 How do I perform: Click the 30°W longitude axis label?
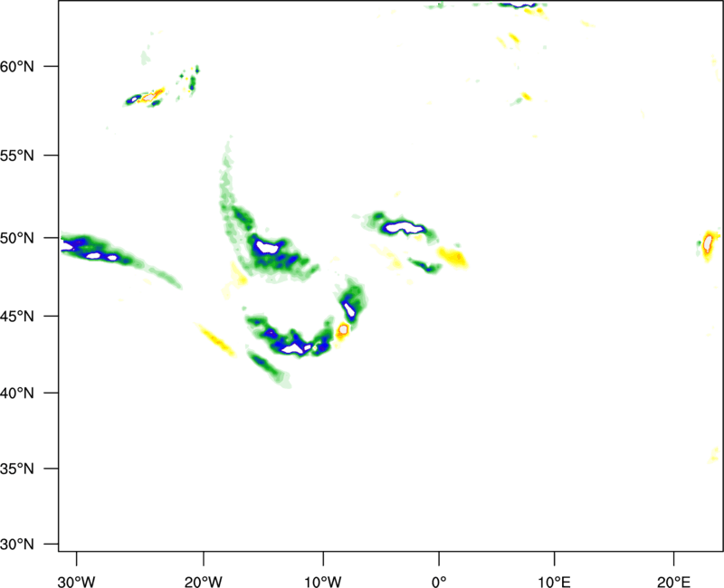tap(77, 582)
